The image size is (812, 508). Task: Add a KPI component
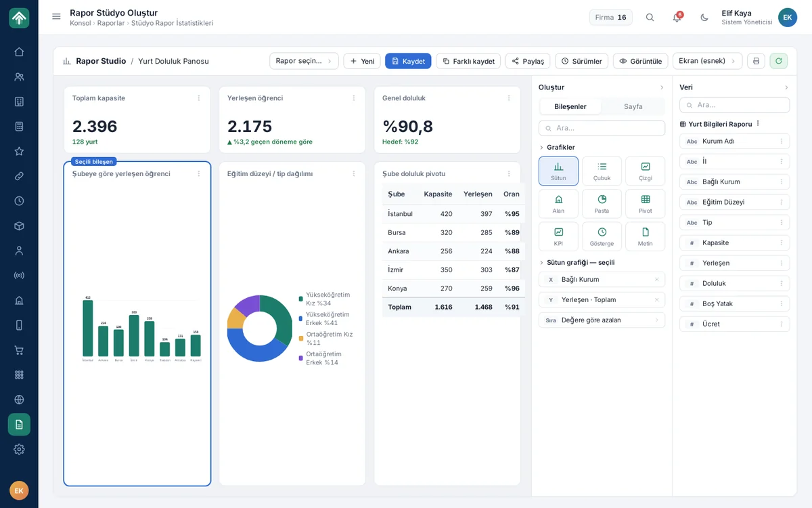tap(558, 236)
